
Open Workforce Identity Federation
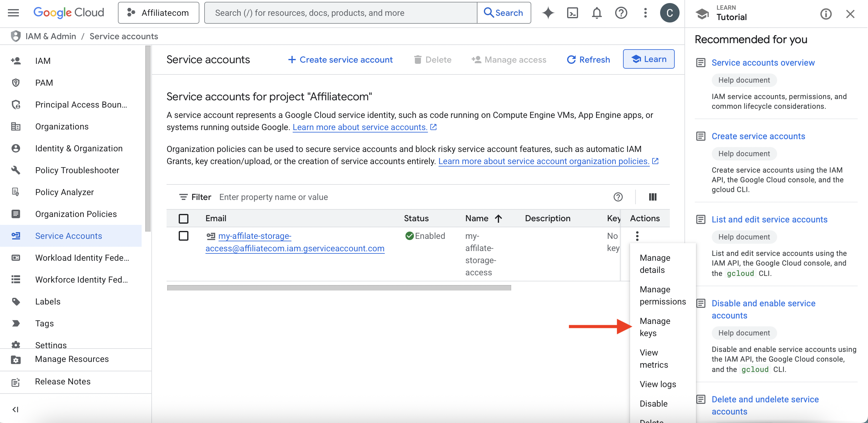71,280
